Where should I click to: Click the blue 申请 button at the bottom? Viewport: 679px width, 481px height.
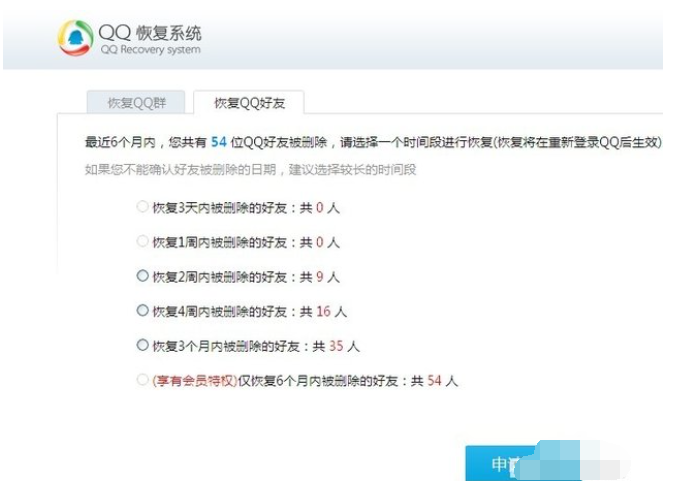(x=524, y=463)
